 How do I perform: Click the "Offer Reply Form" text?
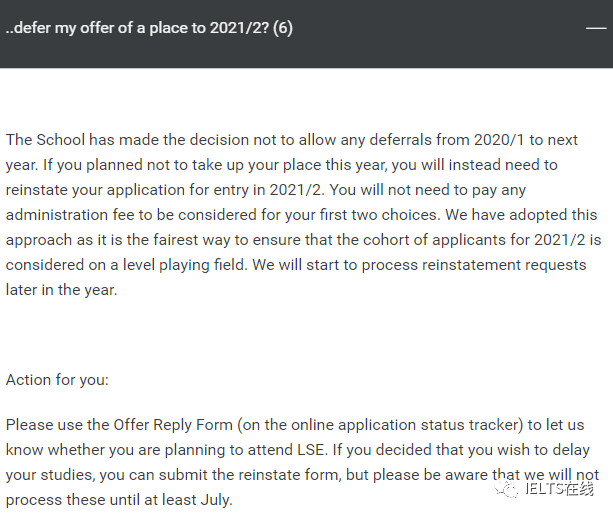(173, 425)
